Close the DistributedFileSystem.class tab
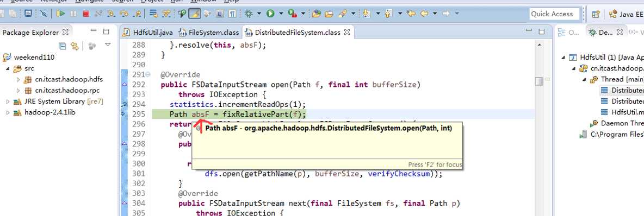 [x=347, y=32]
